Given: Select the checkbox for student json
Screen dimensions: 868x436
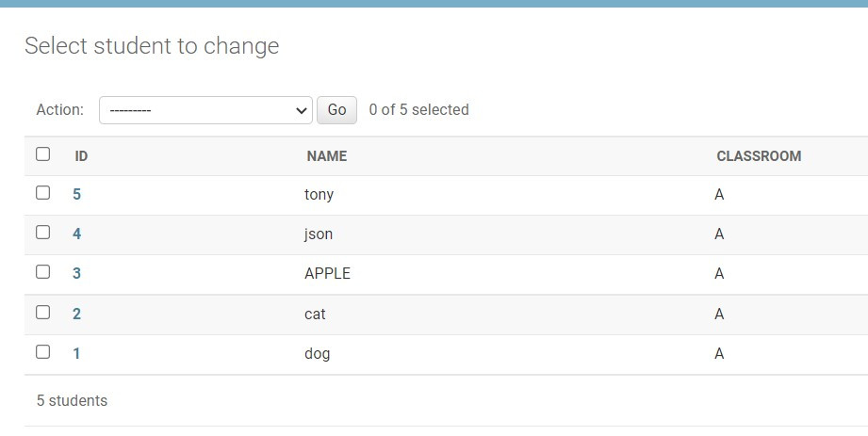Looking at the screenshot, I should [42, 233].
